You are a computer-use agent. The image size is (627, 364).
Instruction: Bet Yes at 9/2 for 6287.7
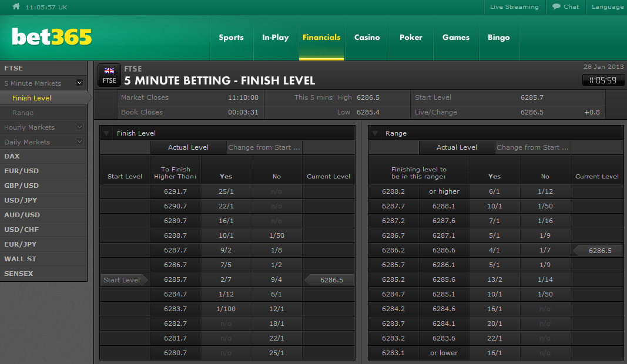[x=226, y=250]
